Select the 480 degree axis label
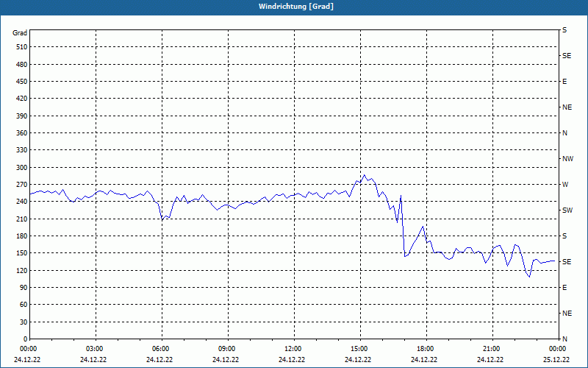Screen dimensions: 588x368 pos(22,65)
